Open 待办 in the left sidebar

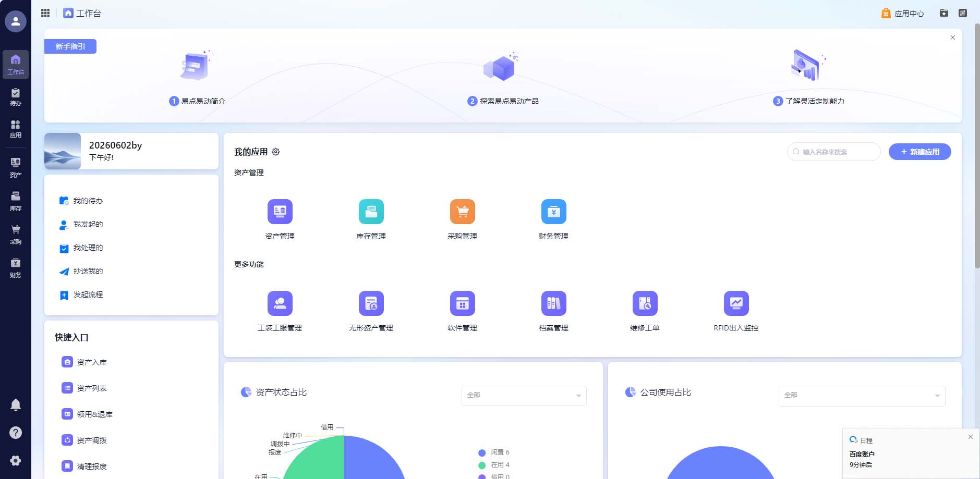16,97
